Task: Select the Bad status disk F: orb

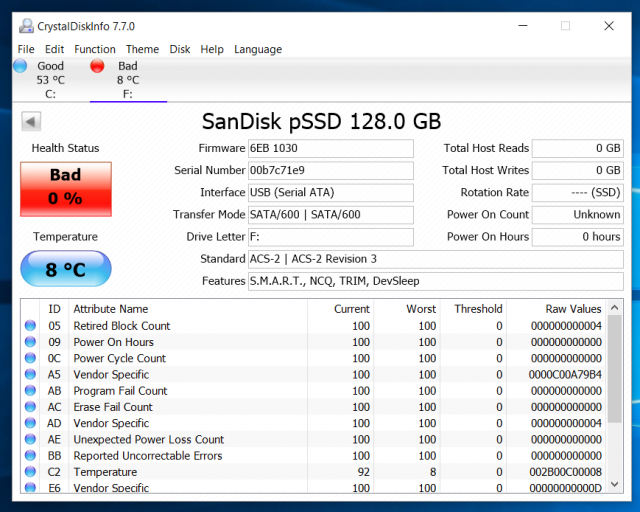Action: (97, 66)
